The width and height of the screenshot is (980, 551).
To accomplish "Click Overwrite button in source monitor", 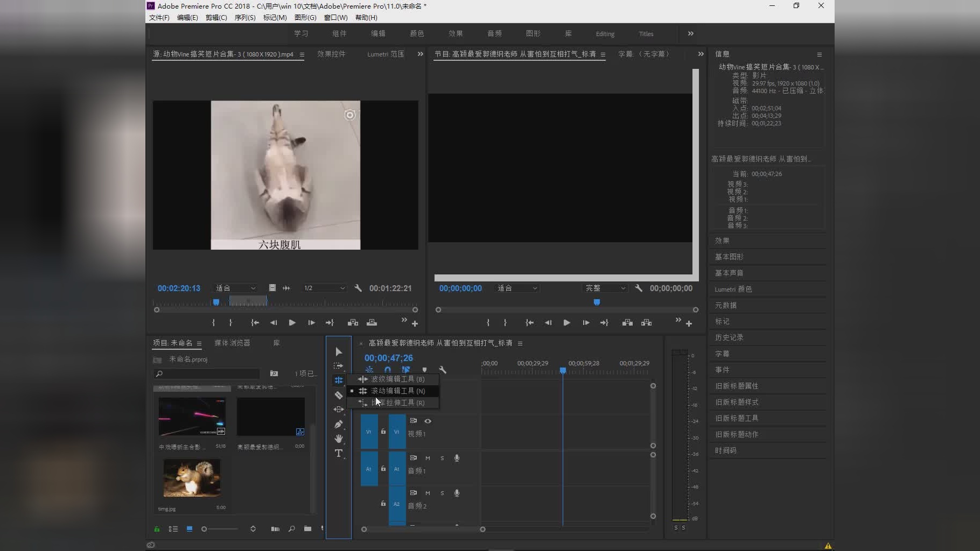I will [x=372, y=322].
